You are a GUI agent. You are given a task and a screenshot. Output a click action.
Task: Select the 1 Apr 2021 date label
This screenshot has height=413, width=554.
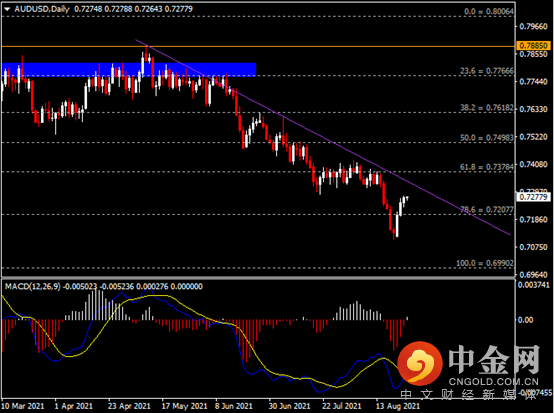pos(73,406)
